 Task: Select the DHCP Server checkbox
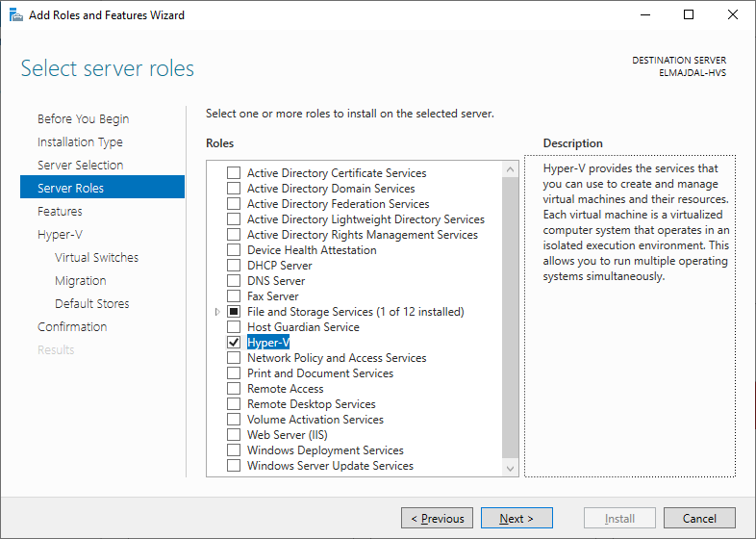(233, 266)
